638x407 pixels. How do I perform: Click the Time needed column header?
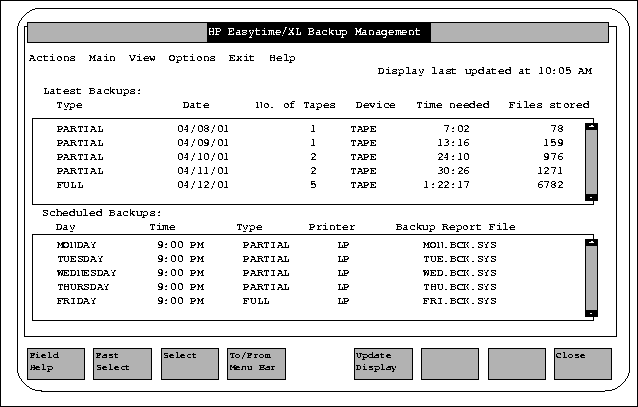tap(452, 105)
